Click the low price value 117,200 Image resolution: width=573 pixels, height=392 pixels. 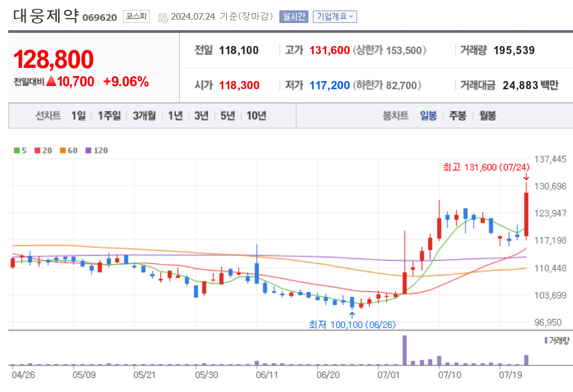pyautogui.click(x=330, y=85)
